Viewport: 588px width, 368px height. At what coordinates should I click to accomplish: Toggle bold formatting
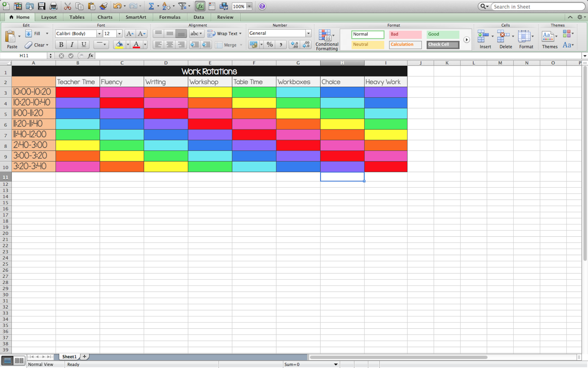61,45
